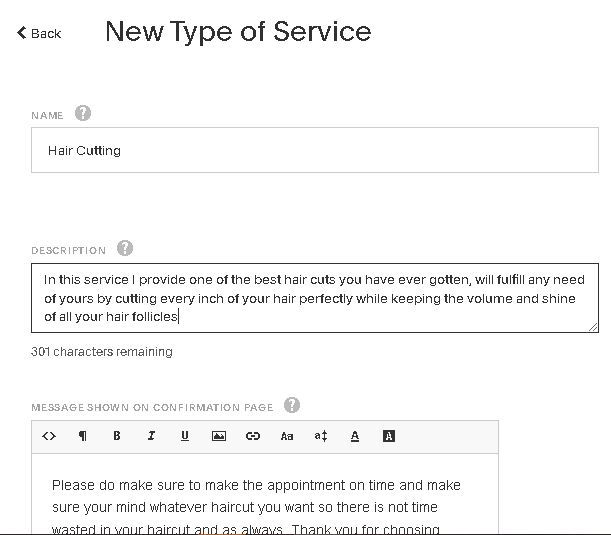Image resolution: width=611 pixels, height=535 pixels.
Task: Toggle underline formatting
Action: [185, 436]
